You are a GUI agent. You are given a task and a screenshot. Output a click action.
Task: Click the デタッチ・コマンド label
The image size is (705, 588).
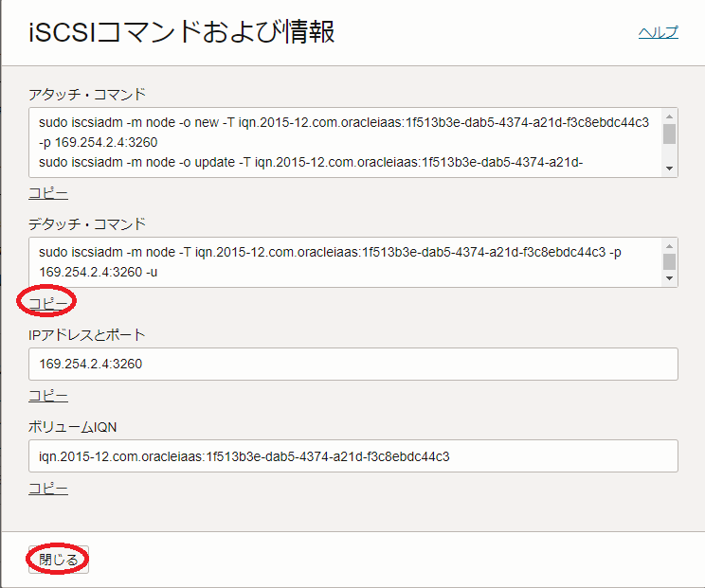coord(87,223)
